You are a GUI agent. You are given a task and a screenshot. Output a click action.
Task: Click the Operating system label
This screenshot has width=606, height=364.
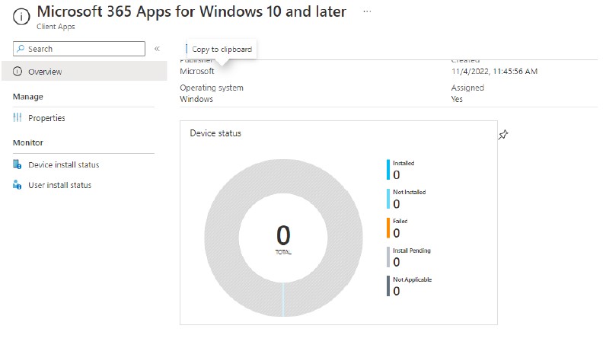(x=212, y=88)
